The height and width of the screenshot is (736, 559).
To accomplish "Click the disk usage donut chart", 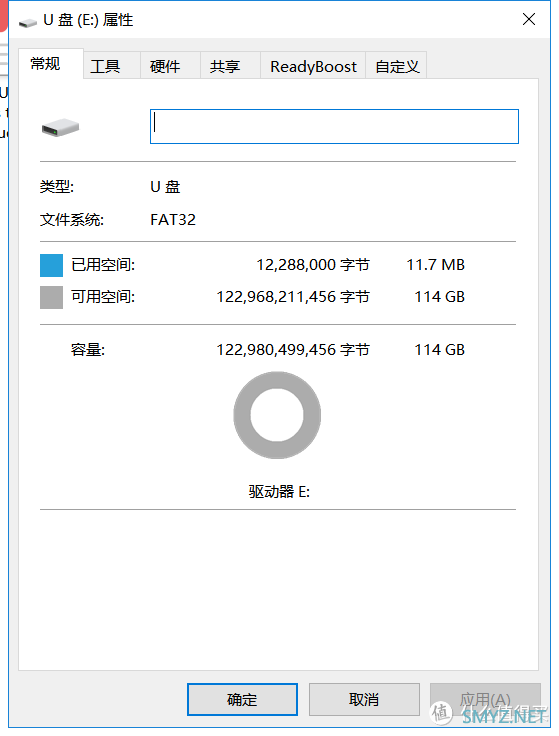I will tap(277, 415).
